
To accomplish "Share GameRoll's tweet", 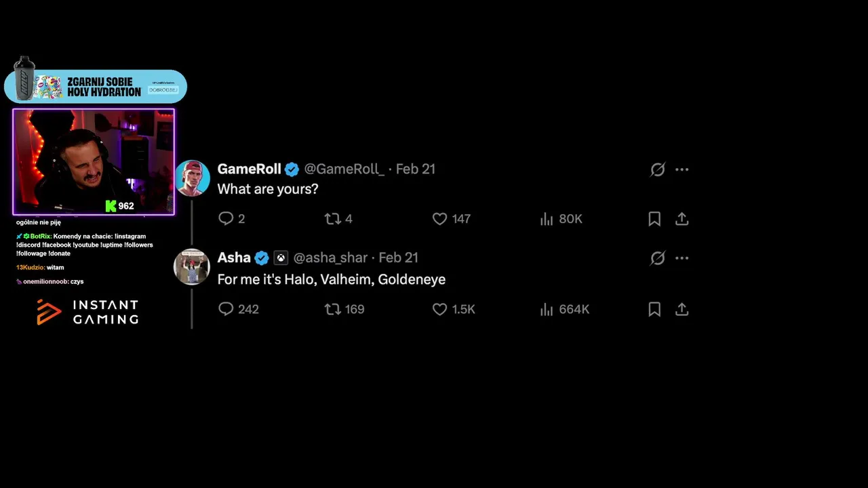I will coord(682,218).
